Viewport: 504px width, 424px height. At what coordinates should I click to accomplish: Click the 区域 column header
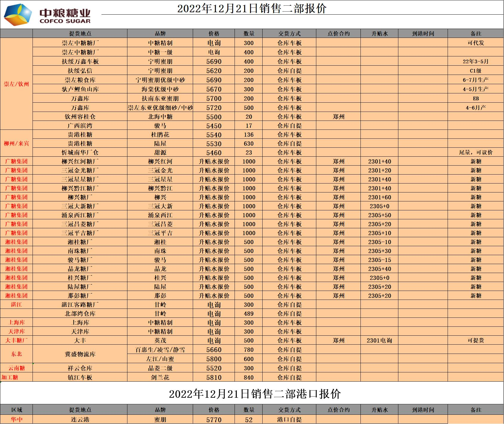tap(16, 410)
